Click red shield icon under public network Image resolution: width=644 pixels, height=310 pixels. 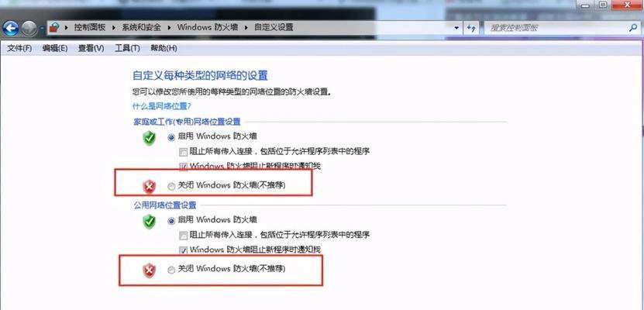pyautogui.click(x=149, y=270)
